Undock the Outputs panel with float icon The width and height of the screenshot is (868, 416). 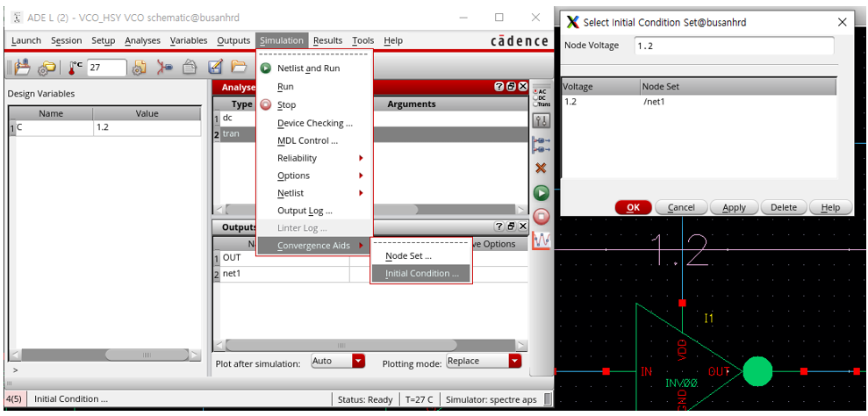click(511, 226)
